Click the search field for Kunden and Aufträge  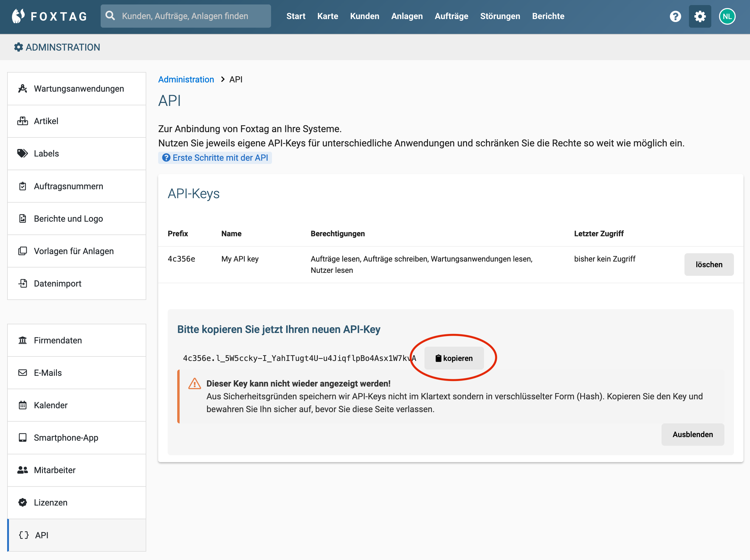(186, 16)
